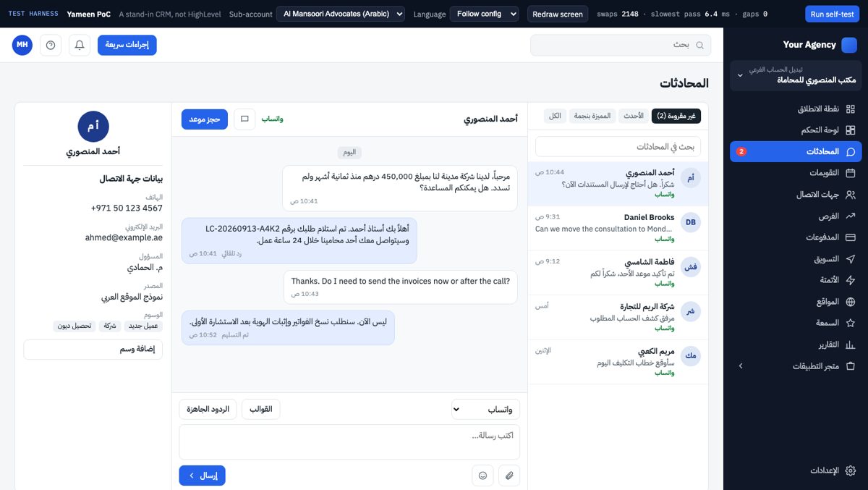Click the إجراءات سريعة button

[x=127, y=45]
